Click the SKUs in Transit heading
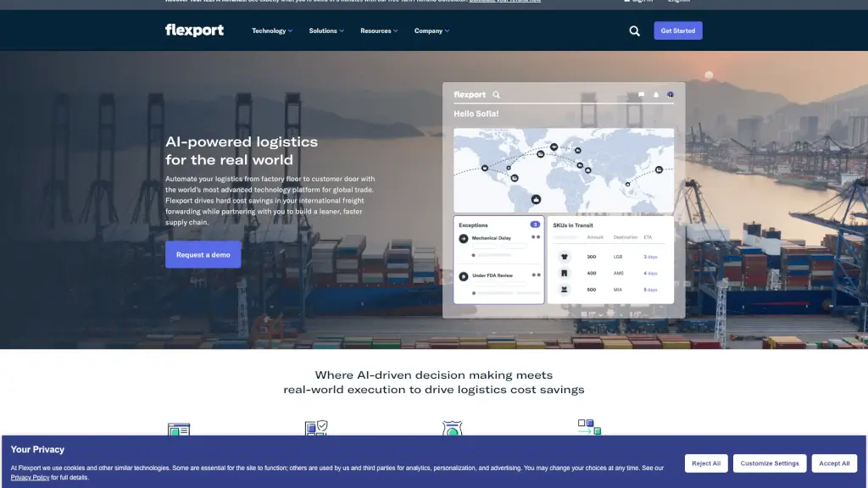Screen dimensions: 868x488 point(573,225)
